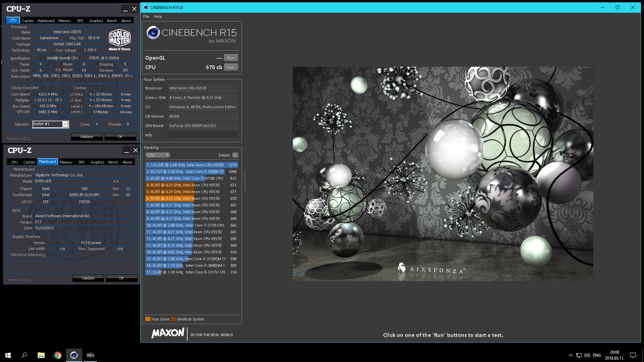Select ranking row 3 Core i7-4770K

point(192,178)
